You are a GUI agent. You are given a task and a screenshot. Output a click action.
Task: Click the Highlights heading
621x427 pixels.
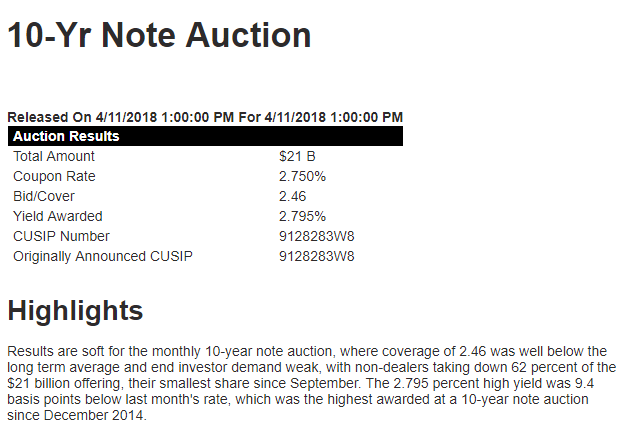coord(75,311)
